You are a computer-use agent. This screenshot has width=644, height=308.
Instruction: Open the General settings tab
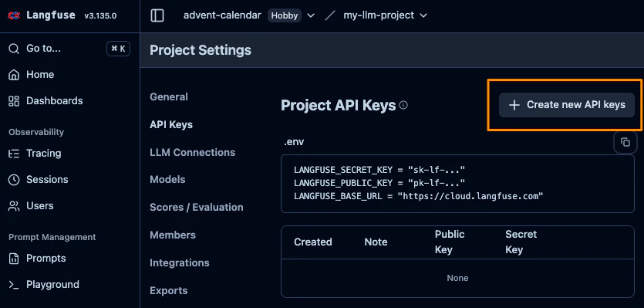coord(169,96)
